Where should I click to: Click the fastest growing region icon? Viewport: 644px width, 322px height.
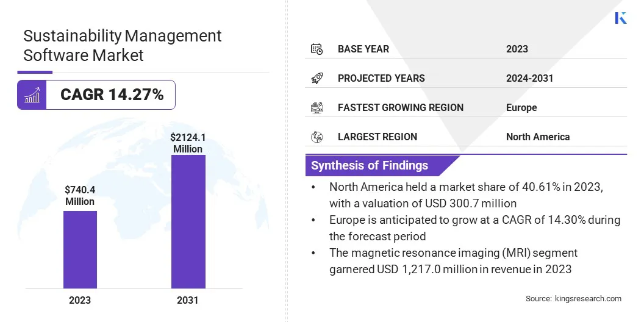click(317, 107)
